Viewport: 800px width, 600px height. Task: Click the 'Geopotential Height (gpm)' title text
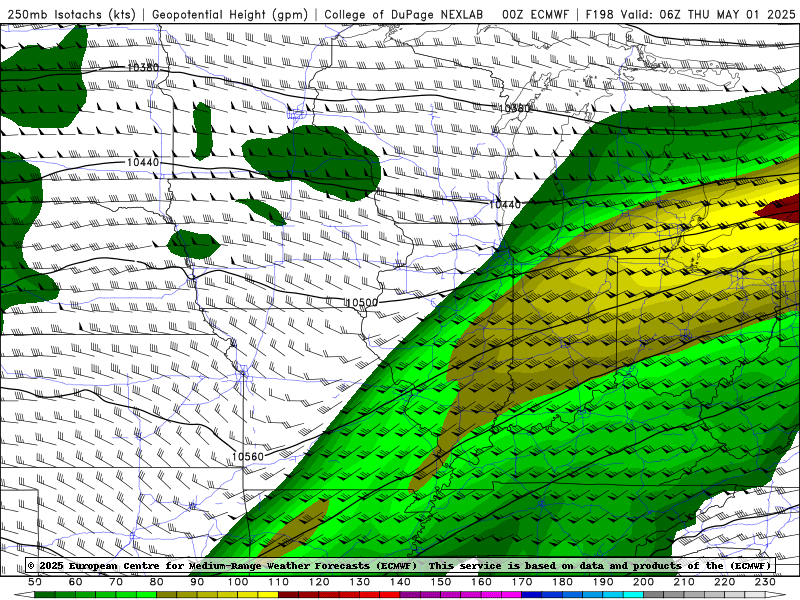pos(230,14)
